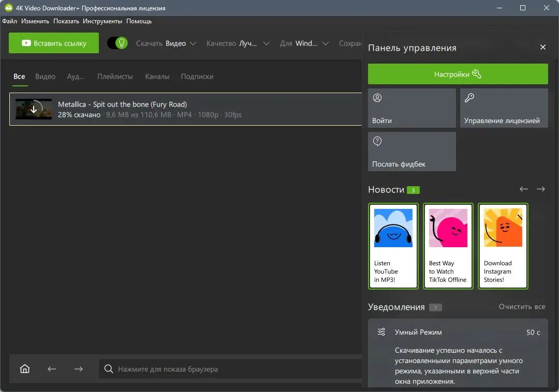
Task: Click the Metallica video download thumbnail
Action: [34, 109]
